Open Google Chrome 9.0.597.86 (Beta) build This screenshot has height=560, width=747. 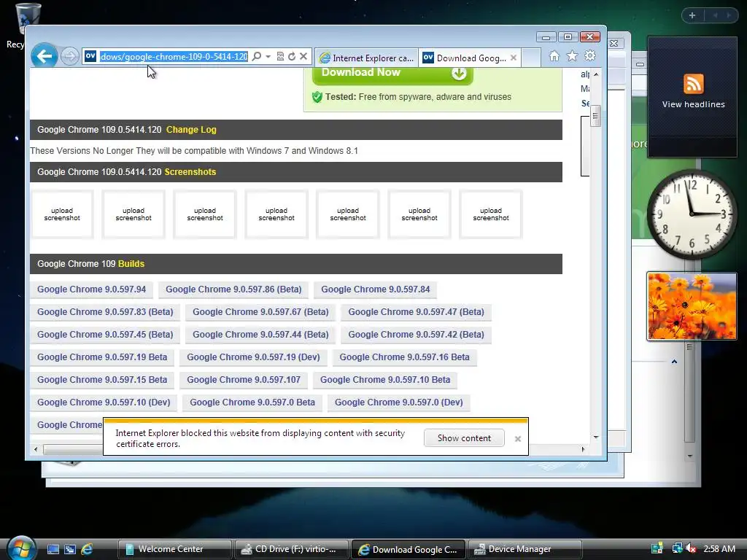pos(233,289)
